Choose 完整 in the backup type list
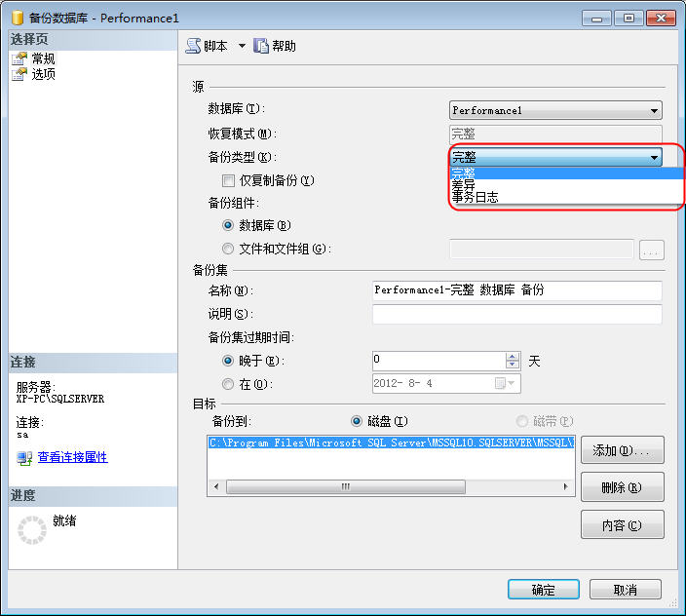This screenshot has width=686, height=616. point(566,173)
